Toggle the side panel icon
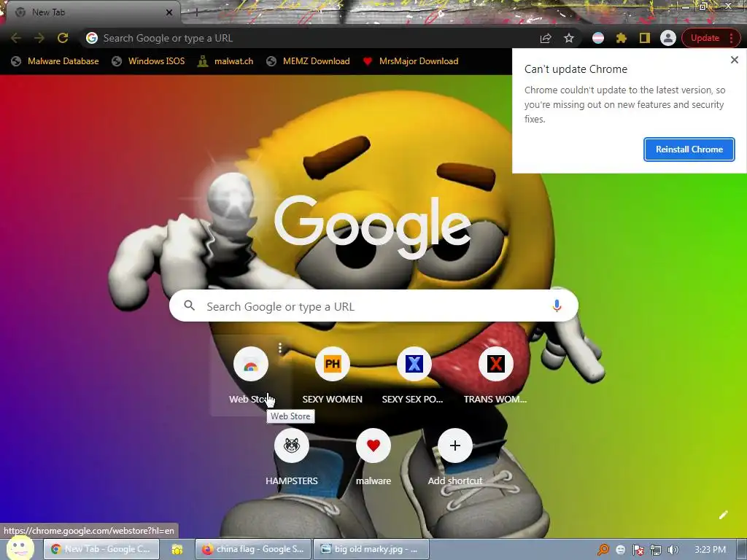This screenshot has width=747, height=560. coord(645,38)
